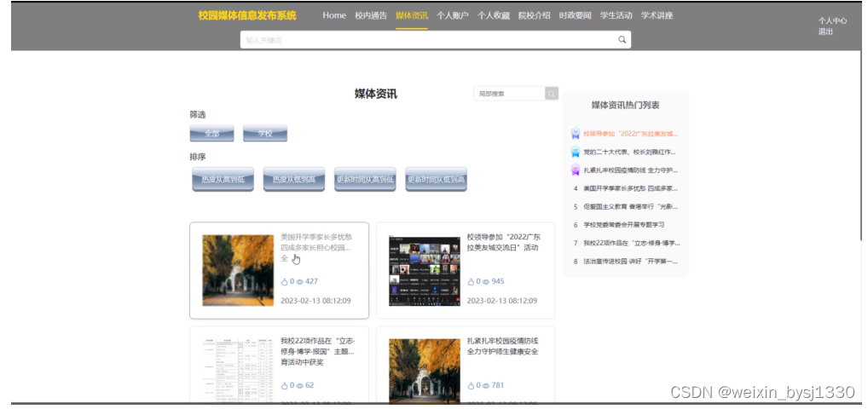Viewport: 868px width, 409px height.
Task: Sort by 更新时间从高到低
Action: [365, 179]
